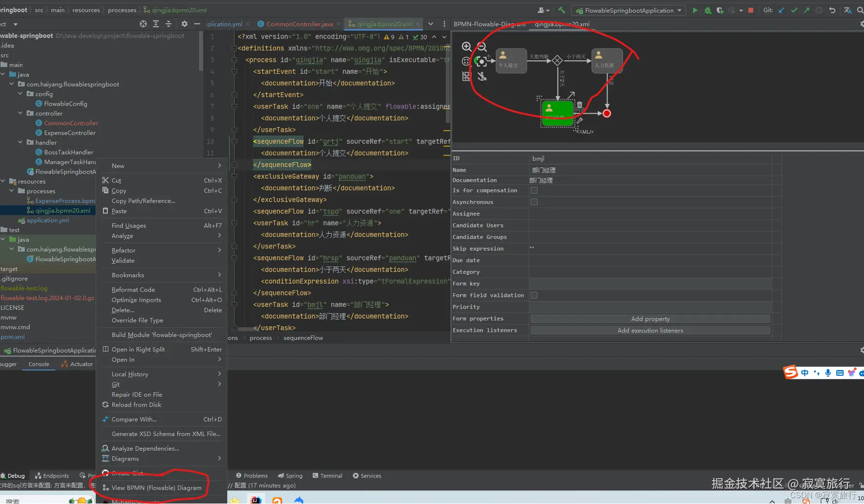Run with coverage icon in the toolbar

click(720, 10)
